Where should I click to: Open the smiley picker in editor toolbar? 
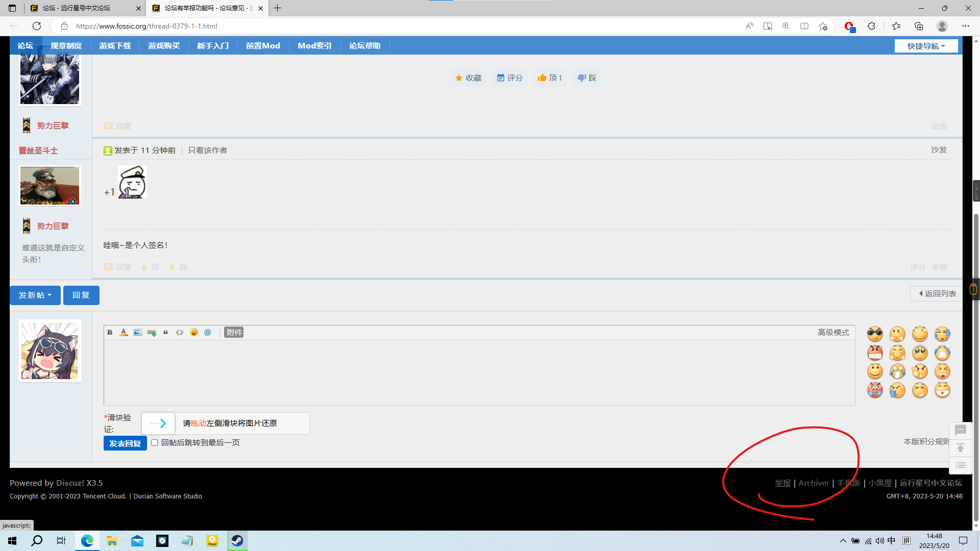point(194,332)
